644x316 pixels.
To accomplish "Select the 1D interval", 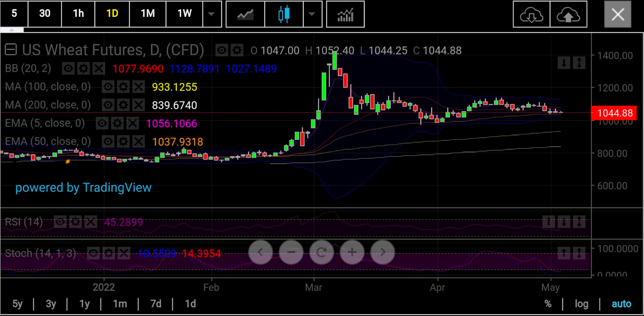I will click(112, 14).
